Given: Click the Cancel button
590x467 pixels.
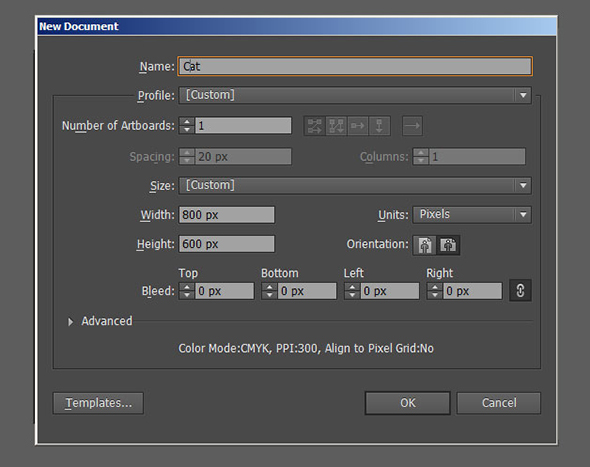Looking at the screenshot, I should pyautogui.click(x=499, y=403).
